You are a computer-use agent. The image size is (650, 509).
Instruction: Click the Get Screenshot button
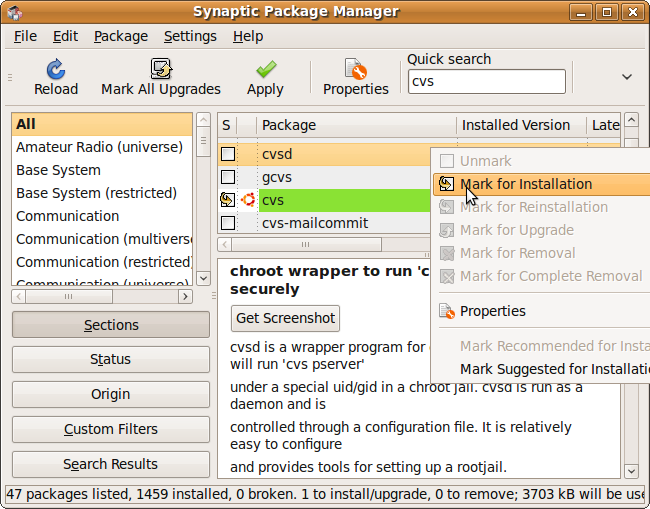pos(285,318)
